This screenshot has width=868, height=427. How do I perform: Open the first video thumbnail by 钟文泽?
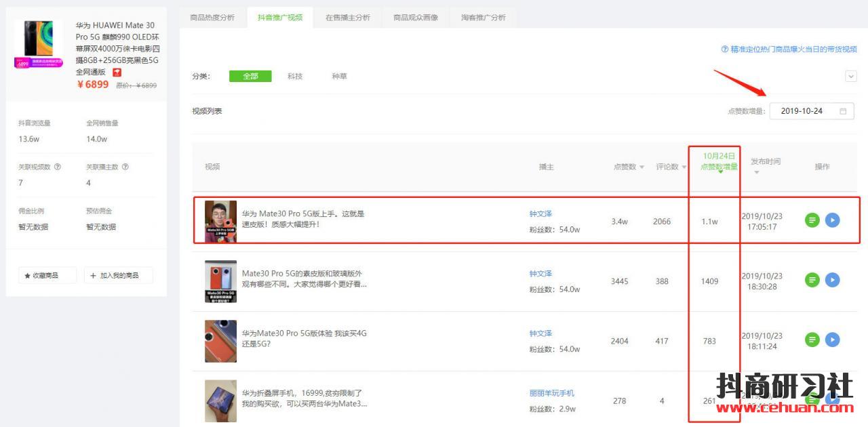point(220,222)
